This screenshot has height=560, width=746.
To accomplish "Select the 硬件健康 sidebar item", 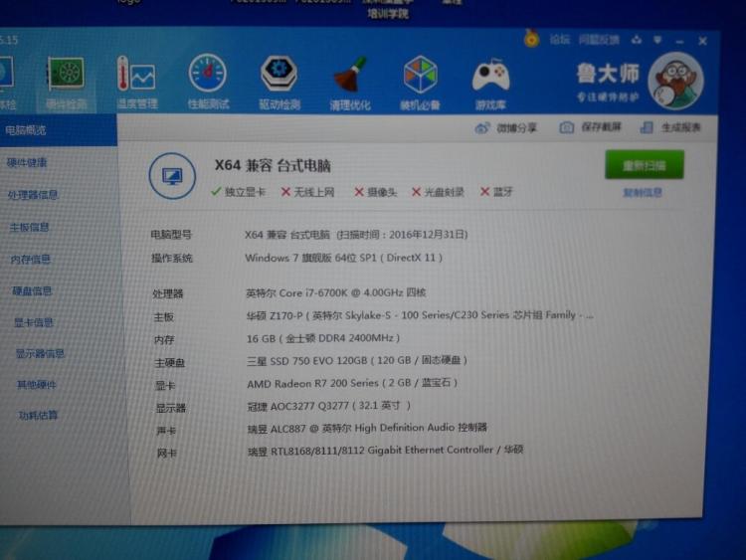I will (27, 163).
